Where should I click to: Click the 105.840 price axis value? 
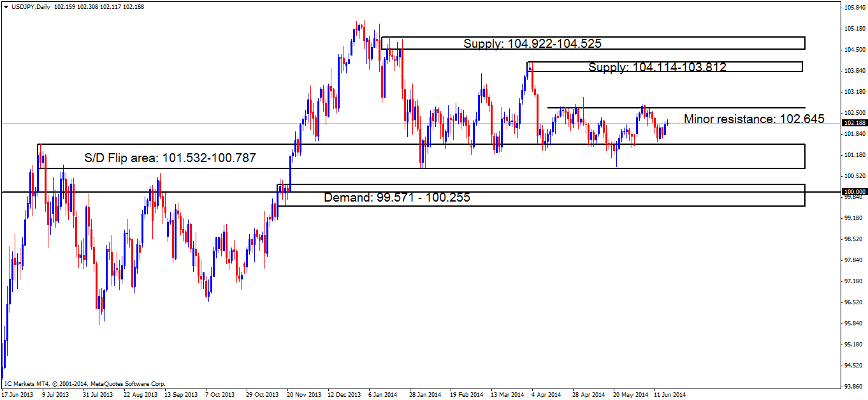[x=853, y=8]
